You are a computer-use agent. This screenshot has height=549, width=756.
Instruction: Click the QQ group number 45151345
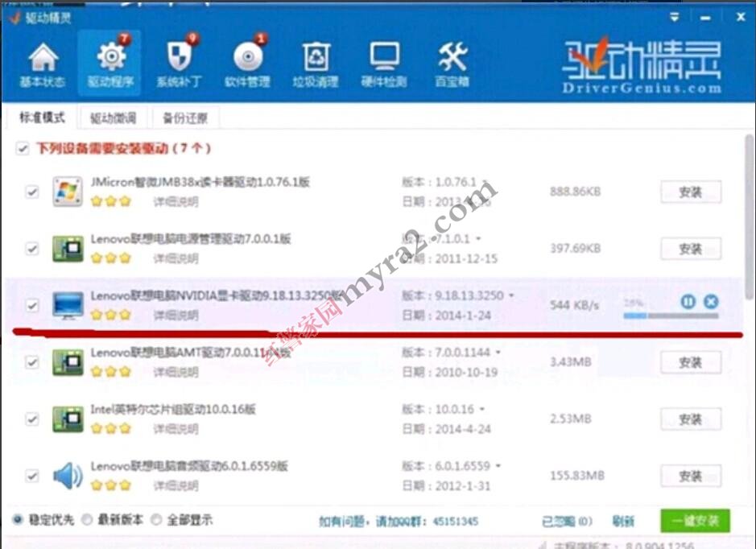click(x=455, y=521)
